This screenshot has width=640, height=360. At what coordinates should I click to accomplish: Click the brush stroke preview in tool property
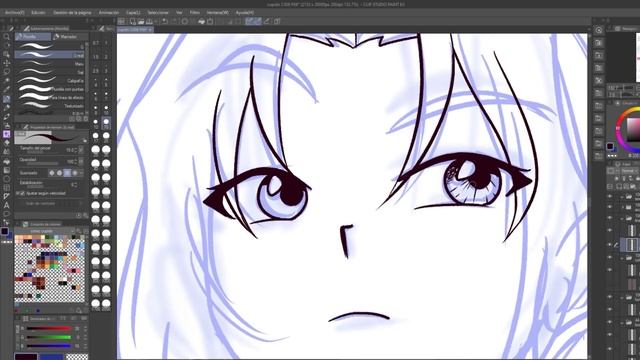pyautogui.click(x=51, y=137)
